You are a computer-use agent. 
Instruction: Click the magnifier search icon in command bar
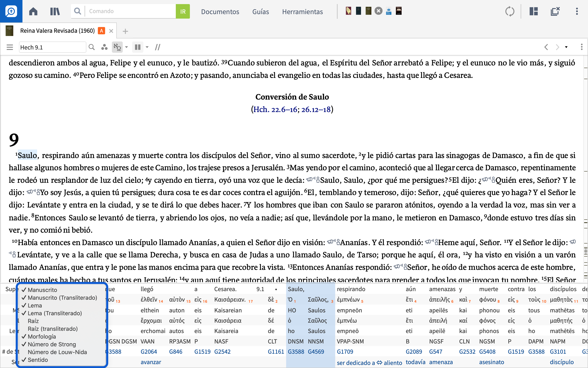(78, 11)
